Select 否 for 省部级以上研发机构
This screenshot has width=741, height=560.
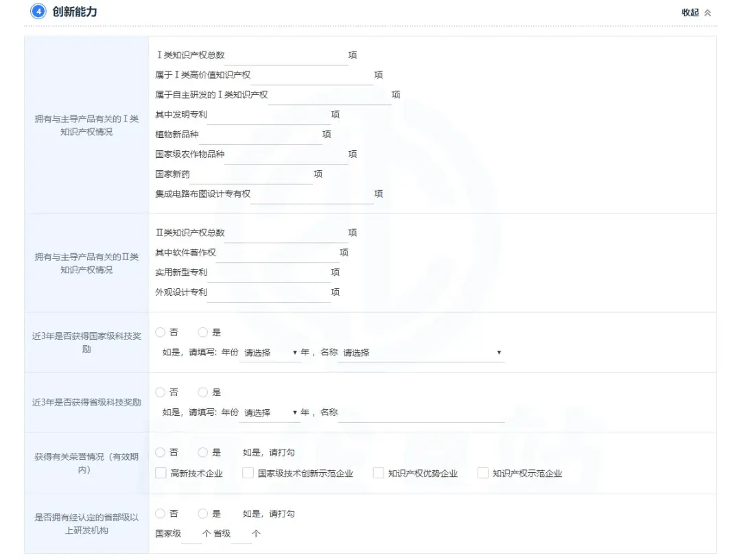coord(160,514)
